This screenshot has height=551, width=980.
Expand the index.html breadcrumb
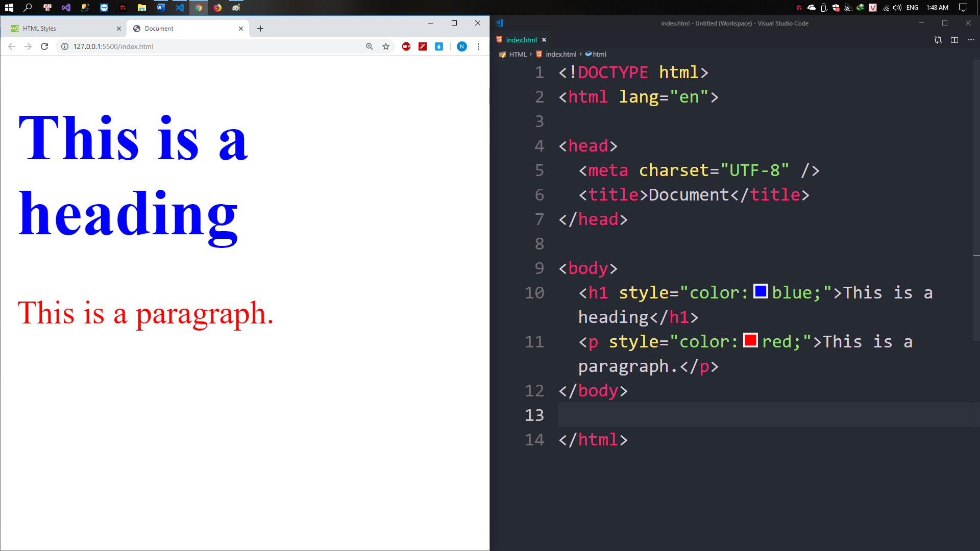click(560, 54)
